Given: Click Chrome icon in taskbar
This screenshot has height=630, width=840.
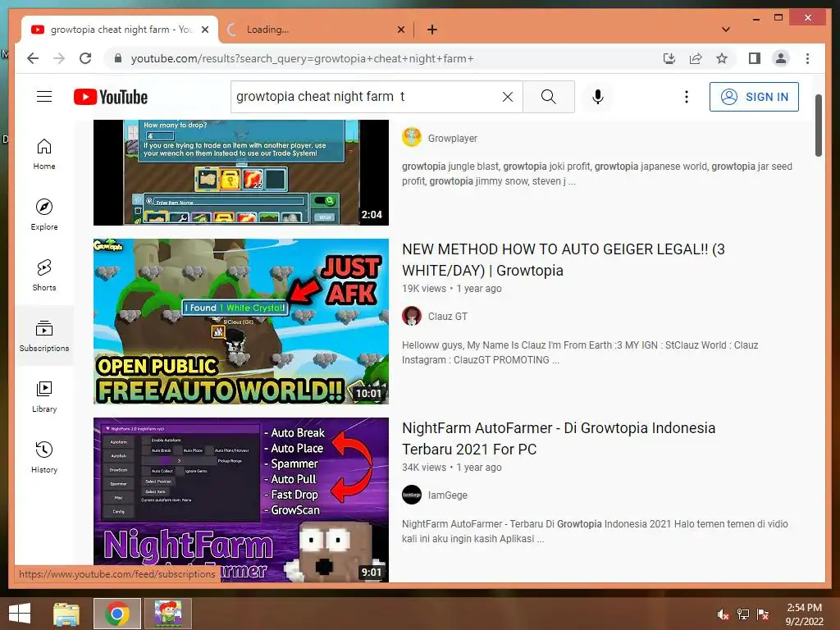Looking at the screenshot, I should (117, 614).
